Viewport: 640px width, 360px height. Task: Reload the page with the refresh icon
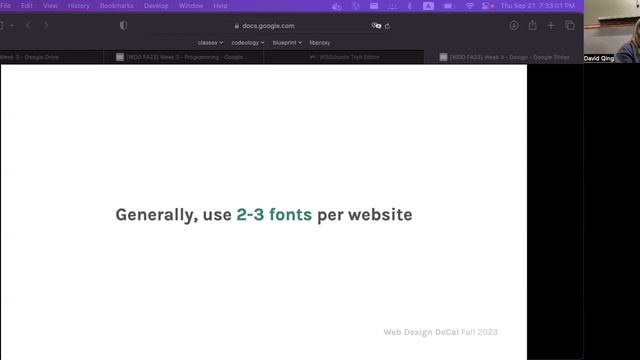point(387,26)
